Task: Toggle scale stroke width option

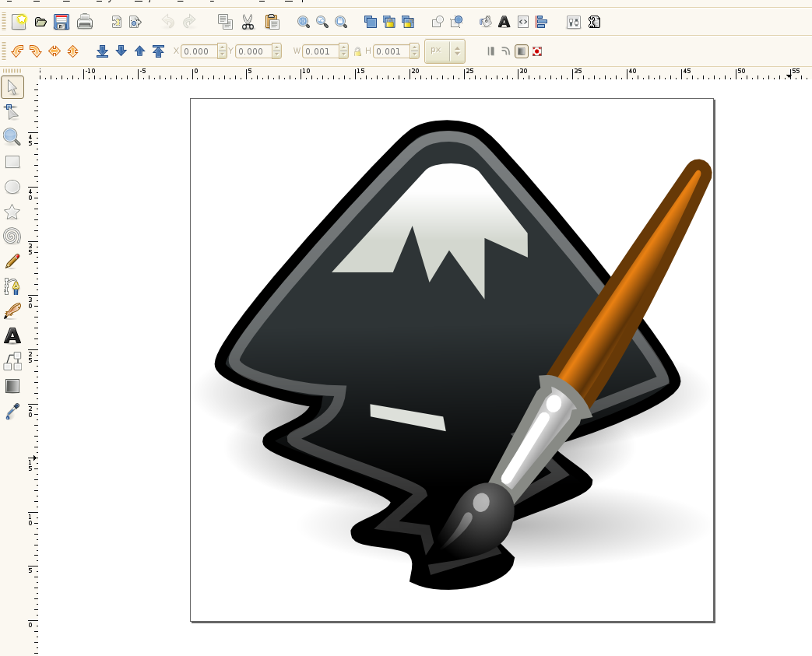Action: point(491,51)
